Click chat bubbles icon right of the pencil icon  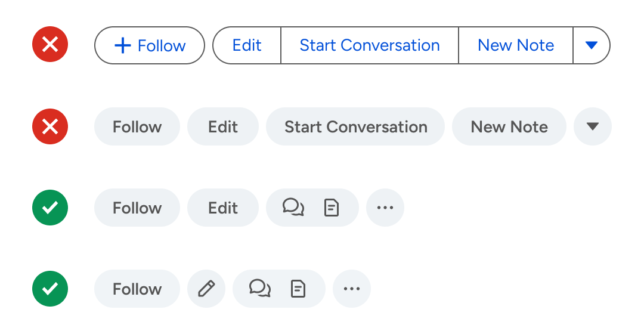(x=259, y=289)
